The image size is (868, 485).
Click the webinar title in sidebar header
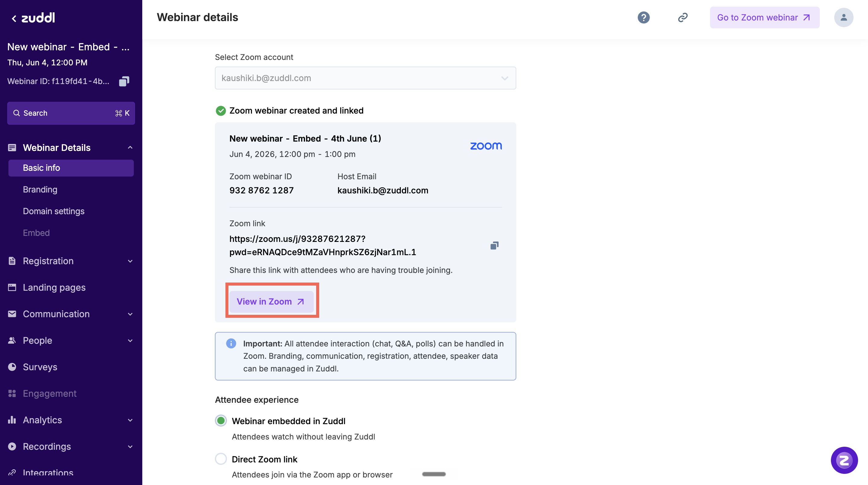68,47
